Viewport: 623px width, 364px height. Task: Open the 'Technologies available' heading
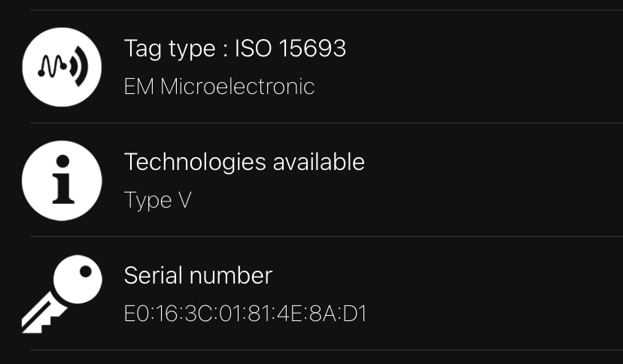(x=245, y=162)
